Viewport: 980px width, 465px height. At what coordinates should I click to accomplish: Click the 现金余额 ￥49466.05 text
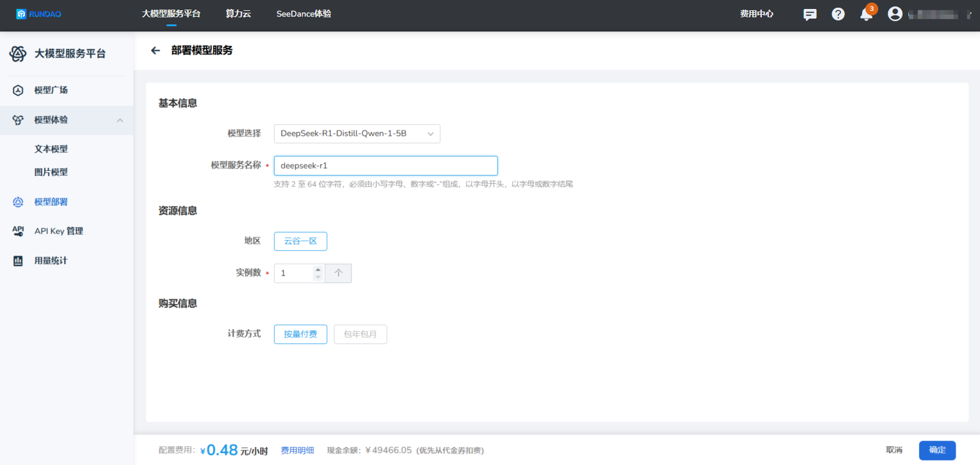(369, 450)
